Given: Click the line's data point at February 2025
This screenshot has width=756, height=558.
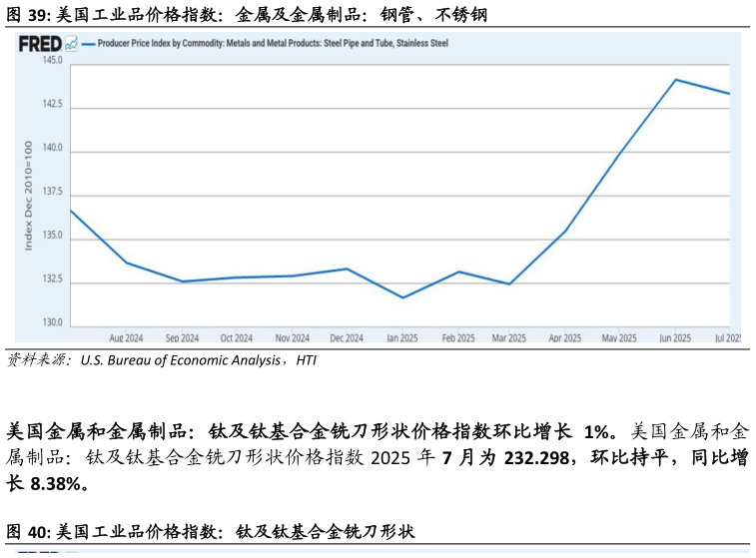Looking at the screenshot, I should tap(457, 272).
